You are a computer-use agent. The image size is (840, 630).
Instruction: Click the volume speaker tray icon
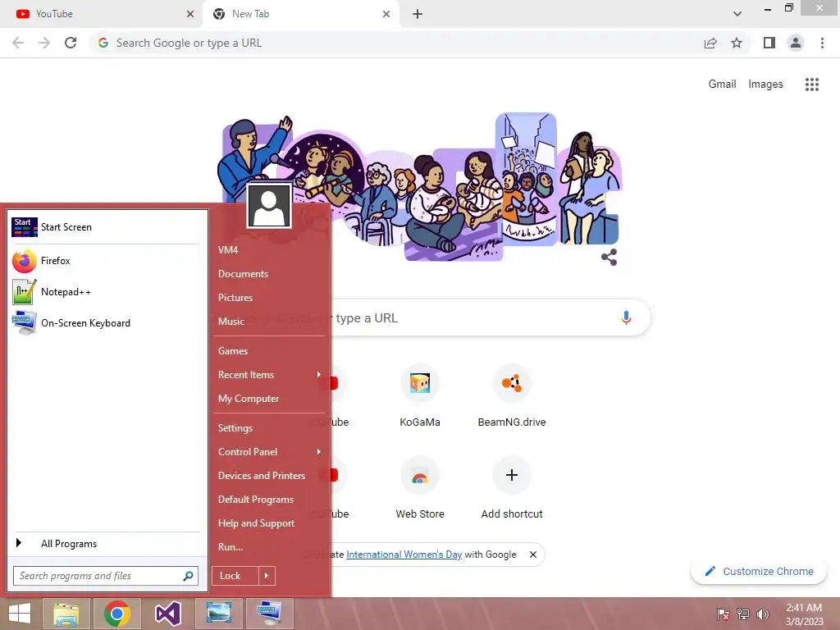click(763, 614)
